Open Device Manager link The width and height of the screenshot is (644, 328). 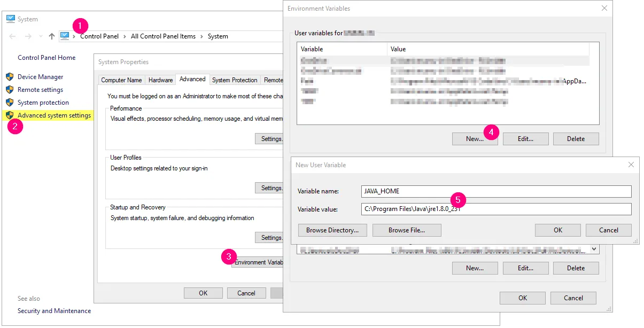coord(40,77)
